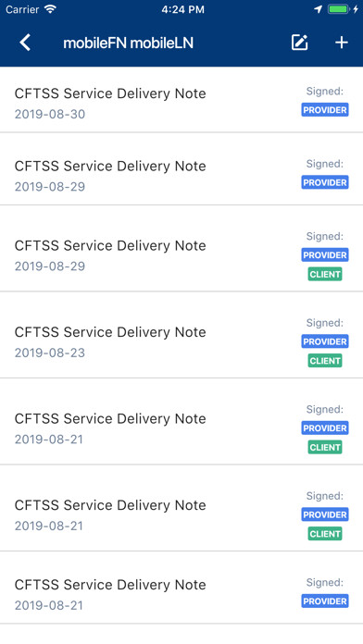Tap Signed: label on the 2019-08-23 note
The image size is (363, 644).
click(325, 323)
